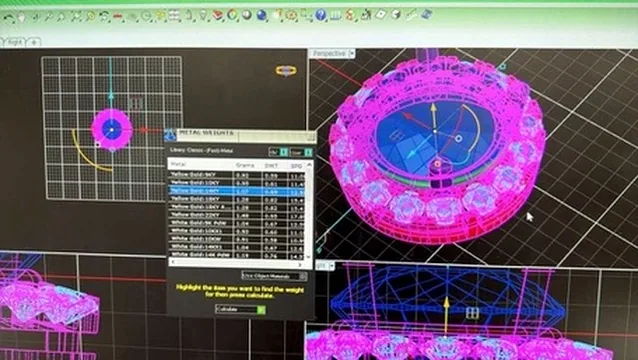Image resolution: width=638 pixels, height=360 pixels.
Task: Click the Zoom Extents icon
Action: pos(76,16)
